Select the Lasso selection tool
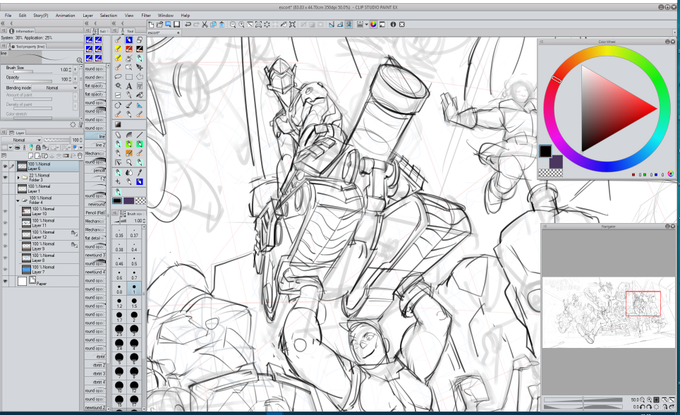The width and height of the screenshot is (680, 415). coord(118,77)
